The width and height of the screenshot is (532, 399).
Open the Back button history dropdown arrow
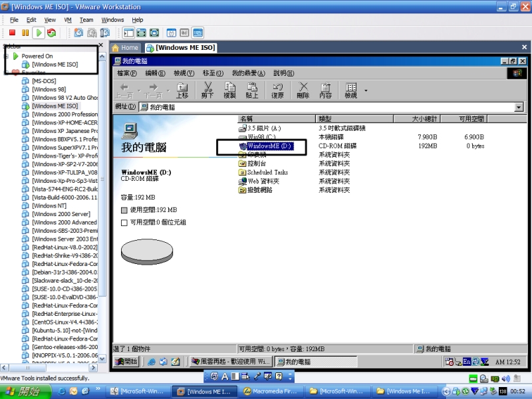[139, 90]
